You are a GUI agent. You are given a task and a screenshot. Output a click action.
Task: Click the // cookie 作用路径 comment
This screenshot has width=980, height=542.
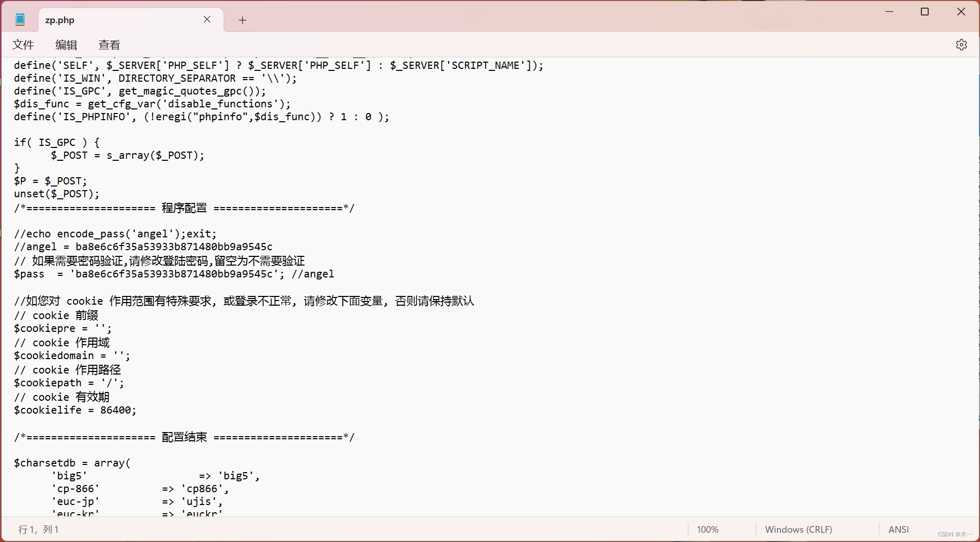(x=67, y=369)
